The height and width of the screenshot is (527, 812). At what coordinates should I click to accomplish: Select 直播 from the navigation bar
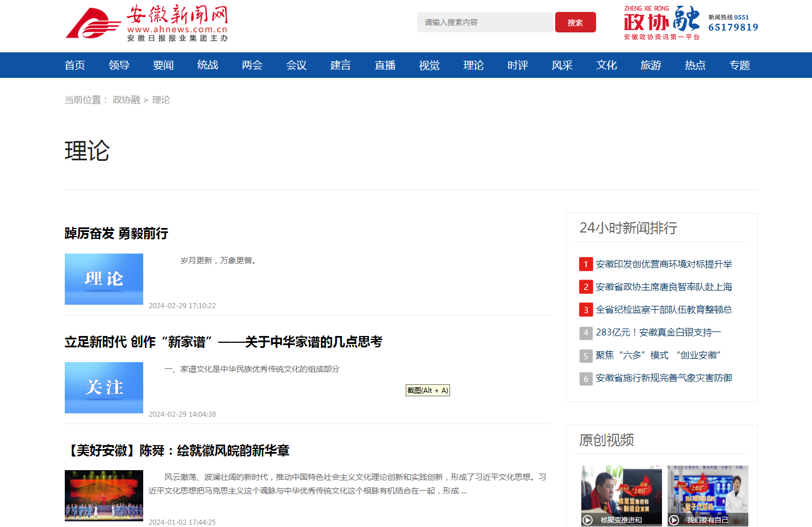pyautogui.click(x=385, y=65)
